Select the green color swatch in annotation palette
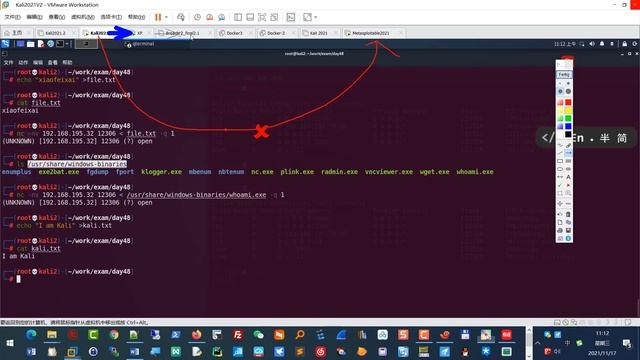This screenshot has height=360, width=640. (568, 118)
